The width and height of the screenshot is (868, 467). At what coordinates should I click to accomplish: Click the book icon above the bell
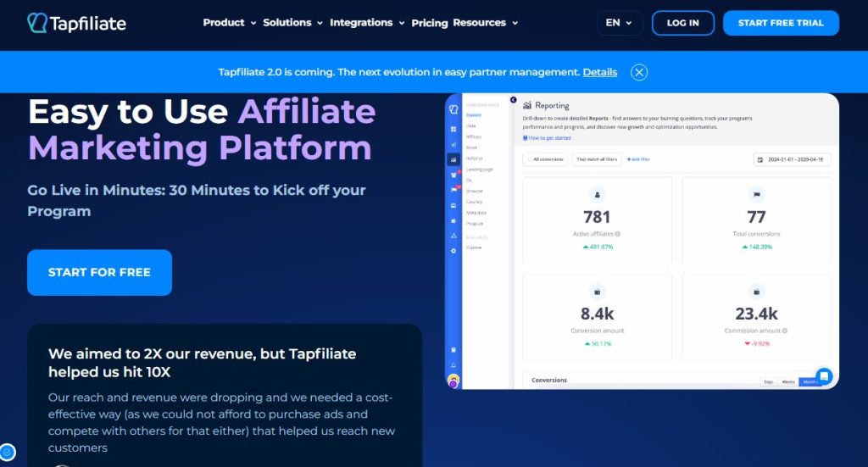tap(453, 350)
